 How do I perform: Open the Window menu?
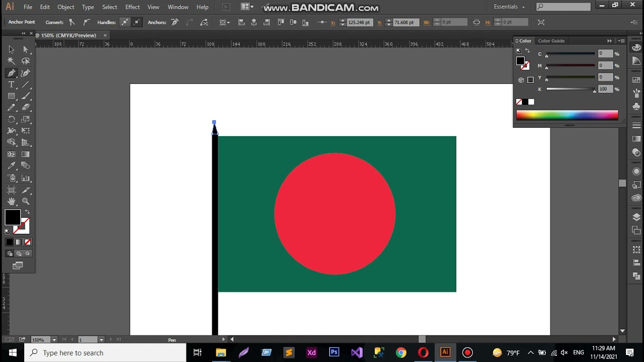click(178, 7)
